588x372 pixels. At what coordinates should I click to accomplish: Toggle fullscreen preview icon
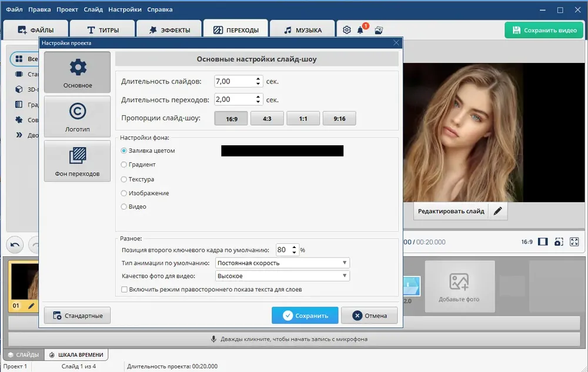pos(574,242)
